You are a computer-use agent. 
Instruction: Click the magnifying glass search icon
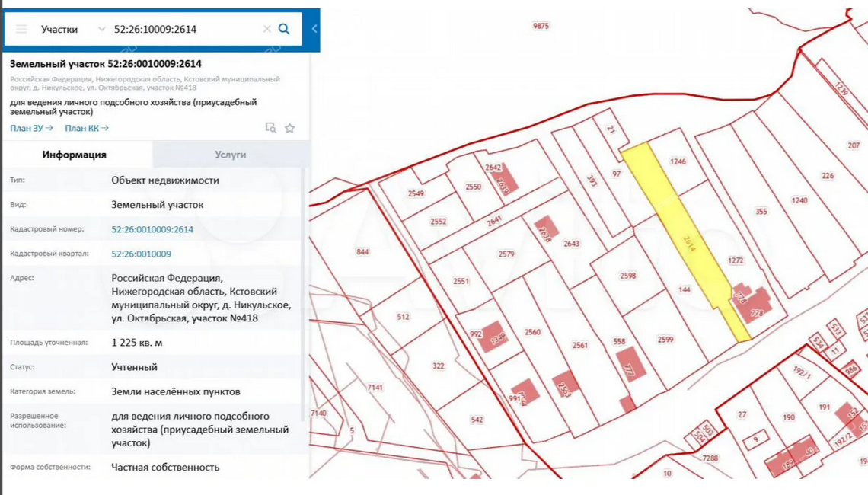pyautogui.click(x=284, y=29)
